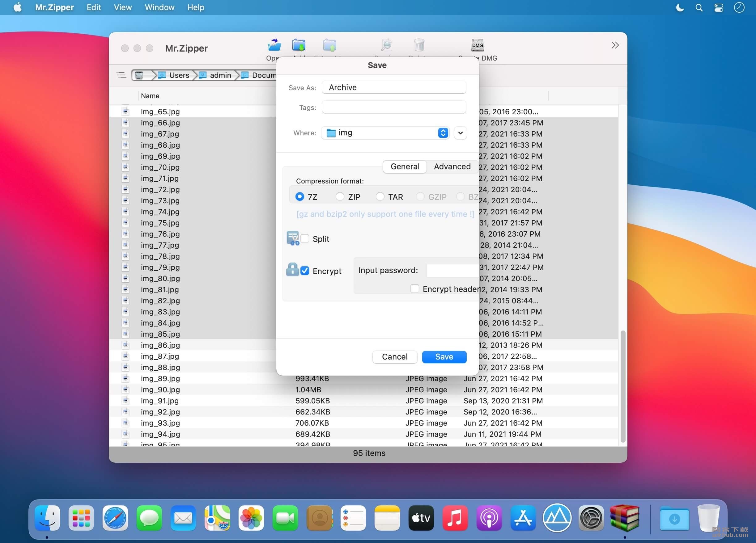Viewport: 756px width, 543px height.
Task: Click the list view toggle icon beside path bar
Action: (x=121, y=75)
